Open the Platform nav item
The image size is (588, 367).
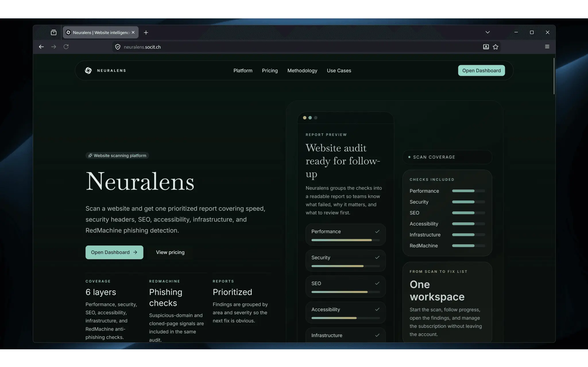tap(243, 71)
